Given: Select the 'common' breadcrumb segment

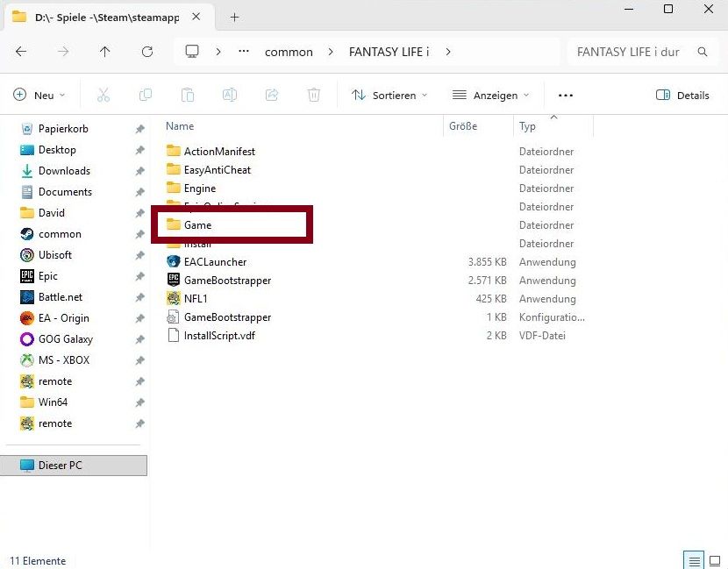Looking at the screenshot, I should point(289,52).
